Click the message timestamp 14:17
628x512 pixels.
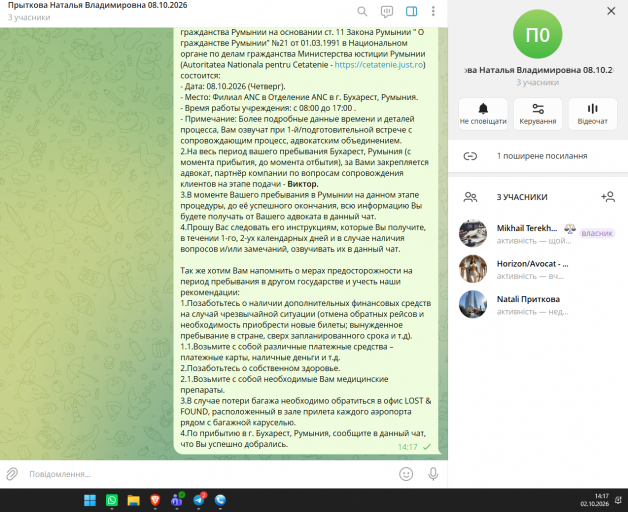pos(407,447)
